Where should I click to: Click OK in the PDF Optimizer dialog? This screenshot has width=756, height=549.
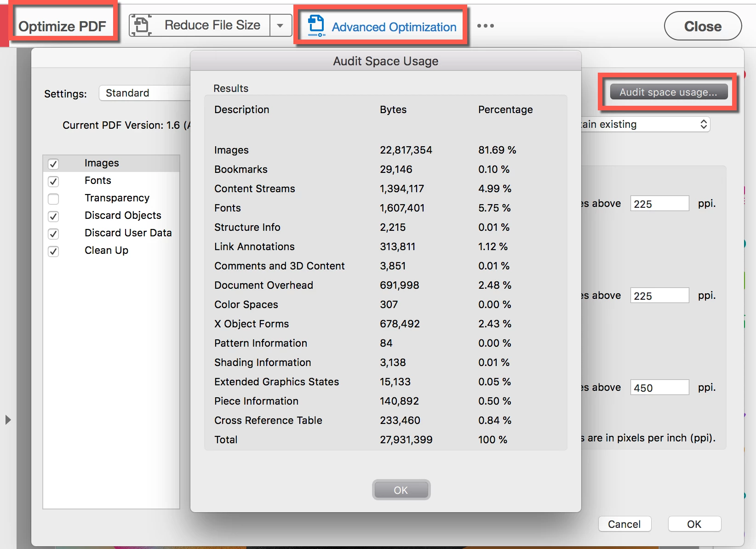[x=694, y=524]
